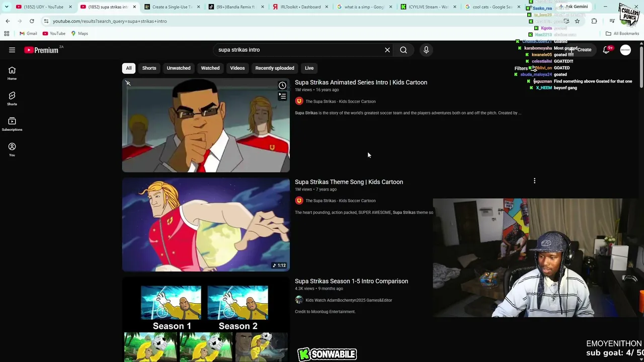This screenshot has height=362, width=644.
Task: Select the Live filter chip
Action: point(309,68)
